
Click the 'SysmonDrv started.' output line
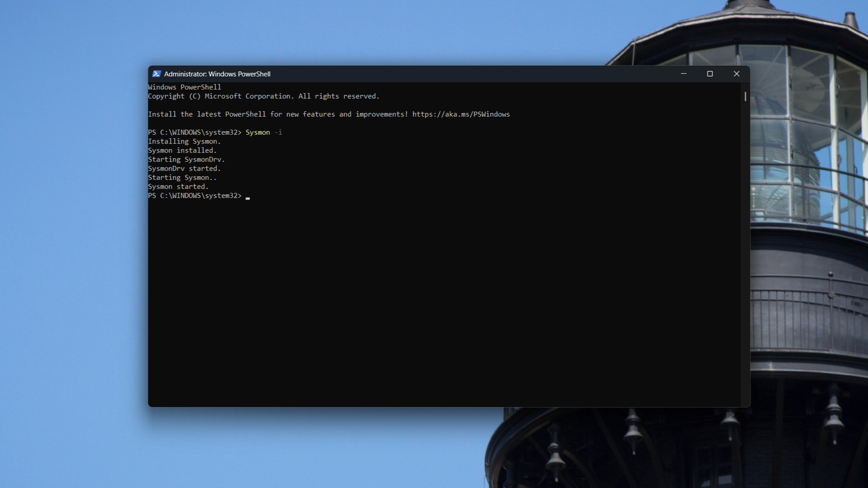tap(185, 169)
